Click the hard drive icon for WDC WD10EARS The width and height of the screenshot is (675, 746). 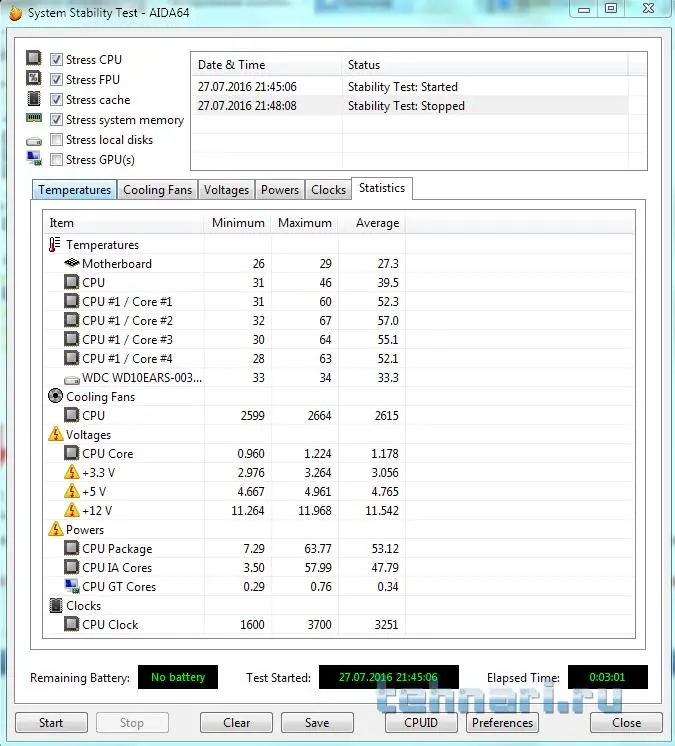coord(72,380)
